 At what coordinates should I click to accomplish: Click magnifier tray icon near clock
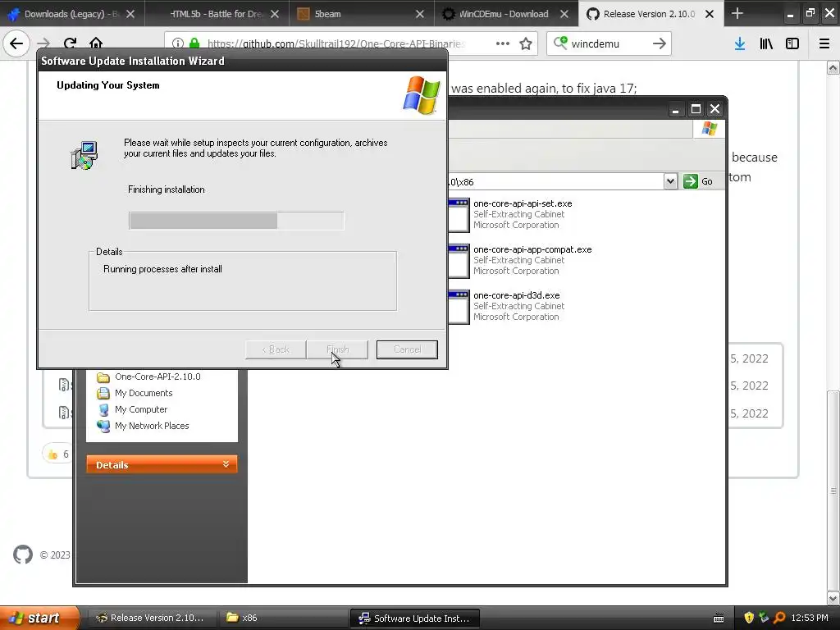point(779,618)
